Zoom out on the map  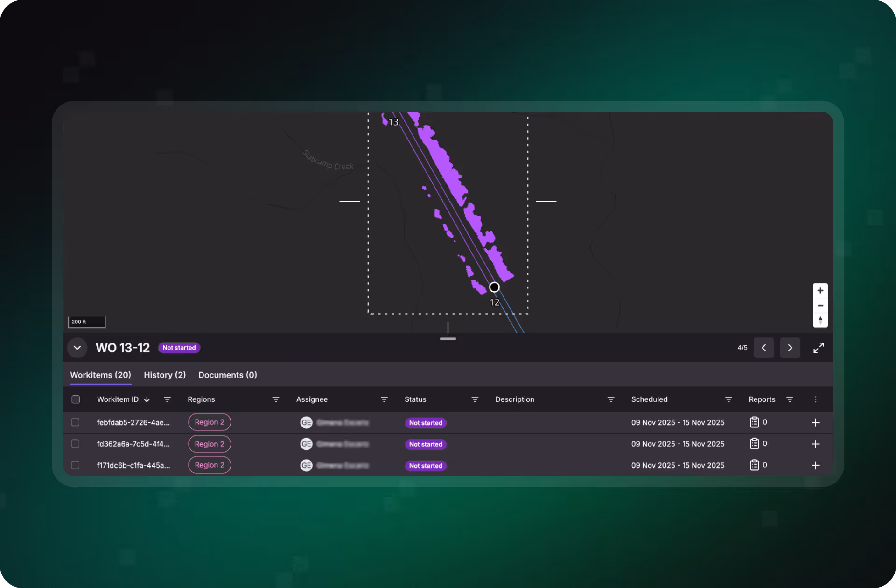[820, 305]
